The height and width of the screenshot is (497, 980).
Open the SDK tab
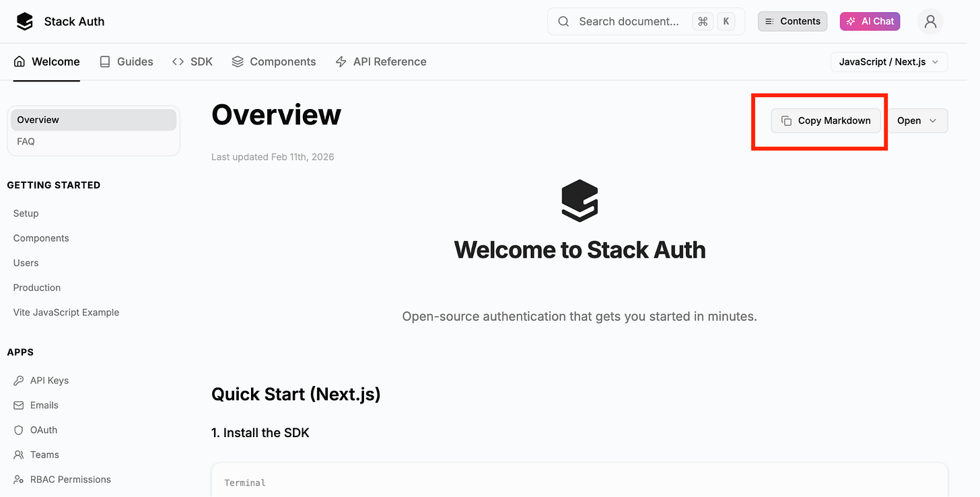(193, 62)
